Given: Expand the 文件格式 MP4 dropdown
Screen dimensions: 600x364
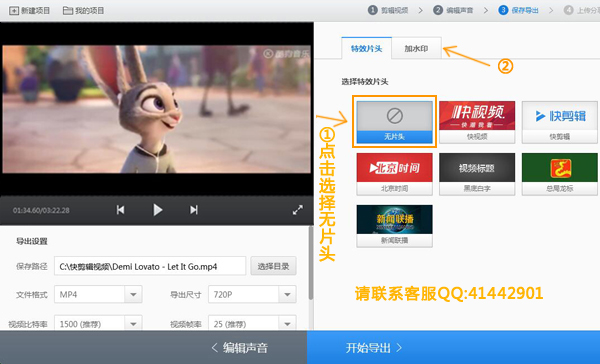Looking at the screenshot, I should click(133, 294).
